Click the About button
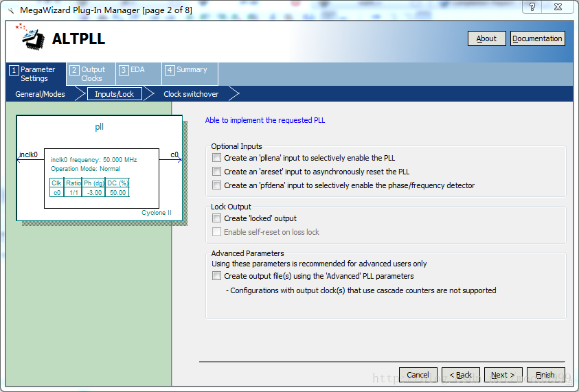Viewport: 579px width, 392px height. (486, 38)
